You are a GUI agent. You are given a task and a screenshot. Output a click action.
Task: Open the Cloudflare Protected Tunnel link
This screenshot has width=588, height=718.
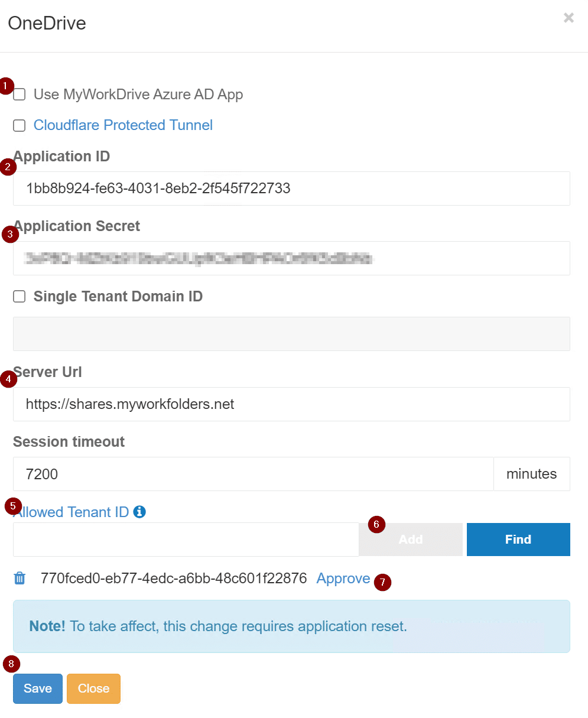[123, 125]
